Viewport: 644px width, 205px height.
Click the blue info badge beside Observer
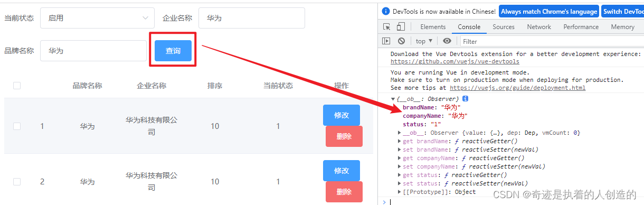(465, 99)
